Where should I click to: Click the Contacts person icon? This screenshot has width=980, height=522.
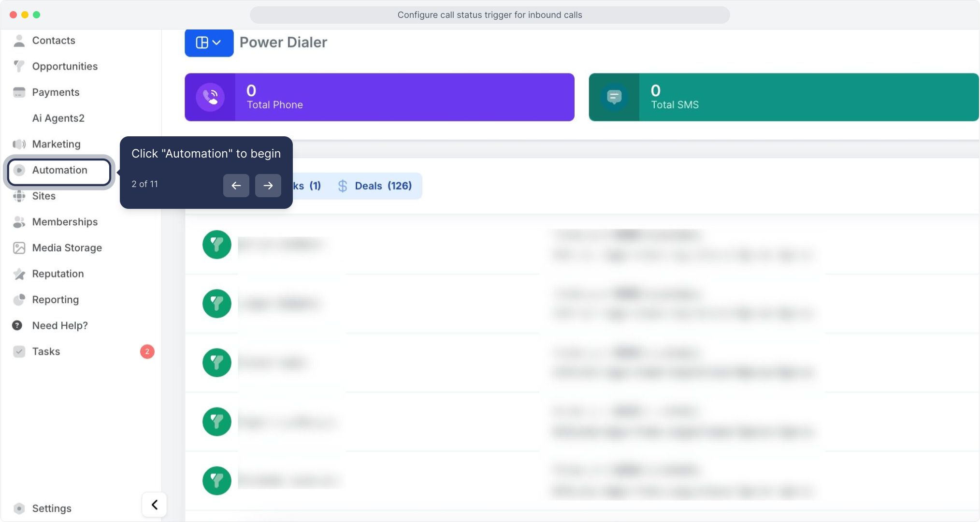(x=19, y=41)
